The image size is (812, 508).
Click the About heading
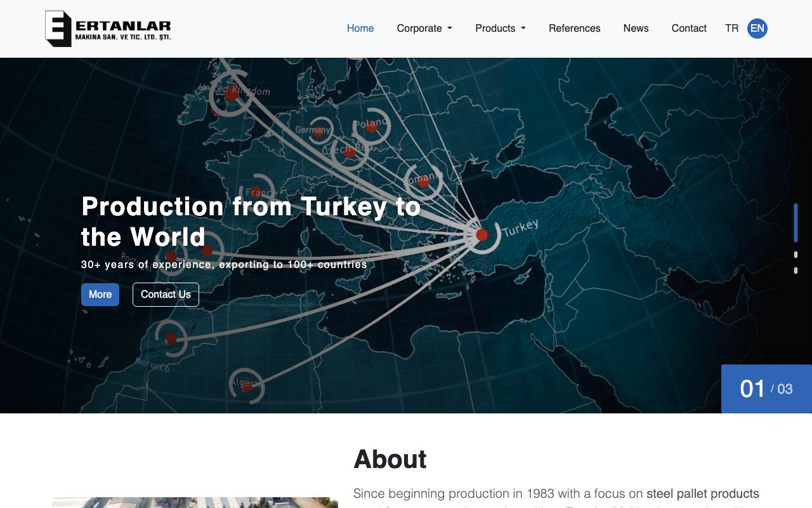point(390,459)
